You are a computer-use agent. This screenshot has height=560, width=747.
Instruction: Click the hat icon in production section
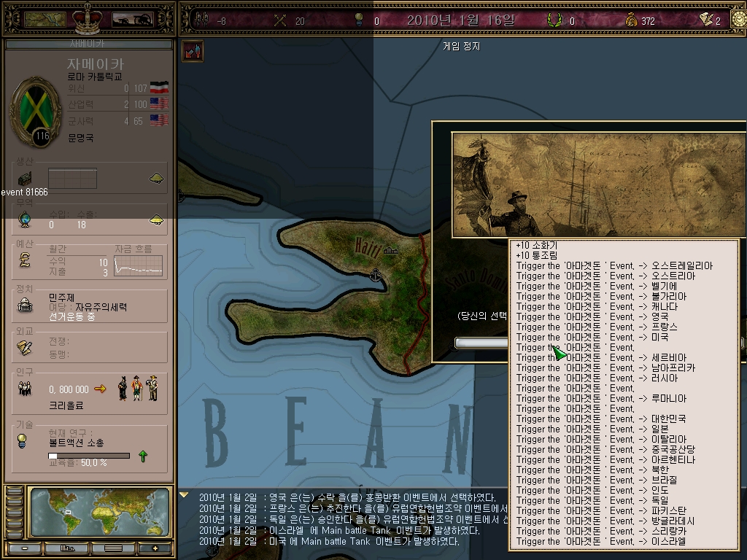(x=157, y=179)
